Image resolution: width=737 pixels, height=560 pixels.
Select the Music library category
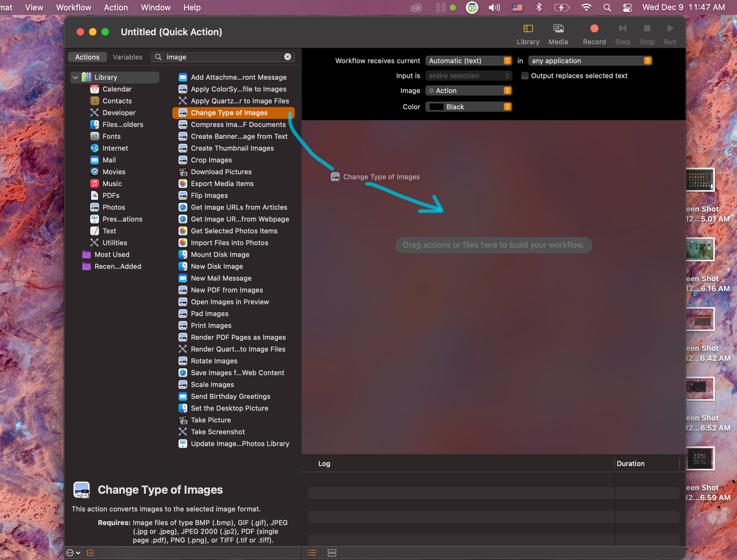point(112,184)
